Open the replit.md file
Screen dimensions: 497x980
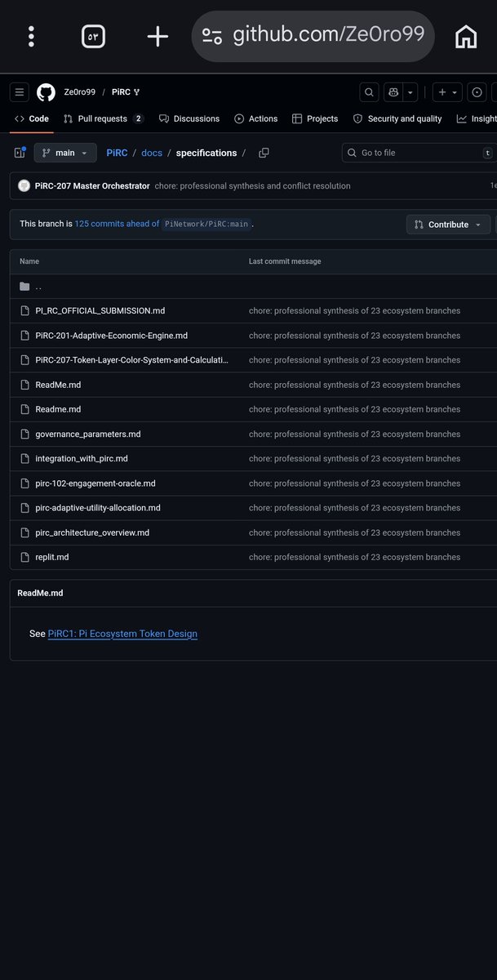pos(52,557)
